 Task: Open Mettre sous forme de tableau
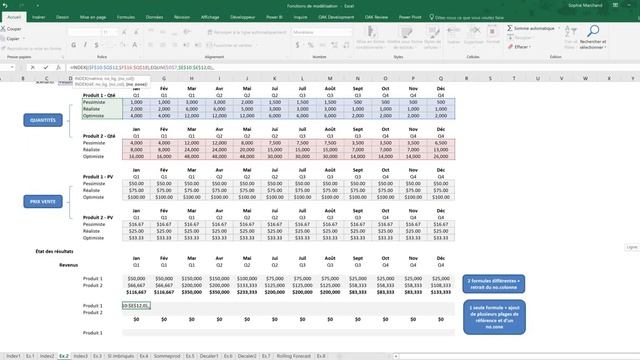pyautogui.click(x=404, y=38)
